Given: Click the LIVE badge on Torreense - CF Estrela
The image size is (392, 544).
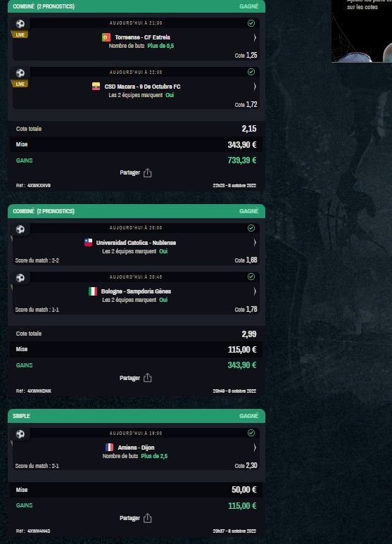Looking at the screenshot, I should [x=20, y=34].
